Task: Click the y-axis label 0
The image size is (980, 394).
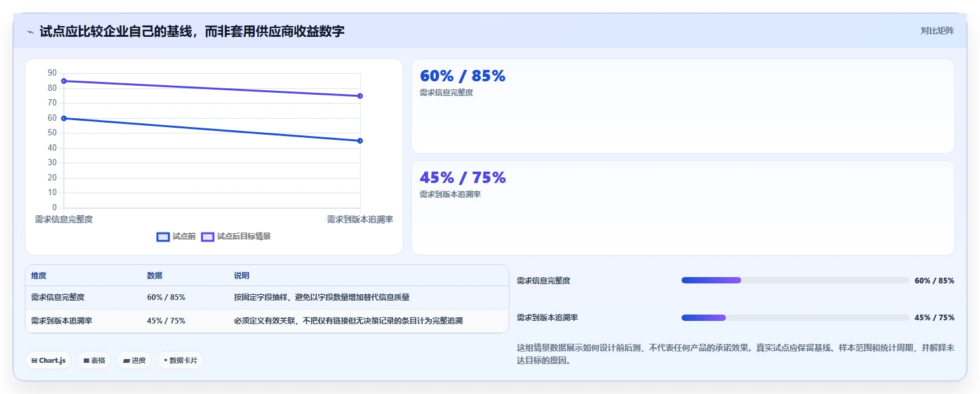Action: 55,208
